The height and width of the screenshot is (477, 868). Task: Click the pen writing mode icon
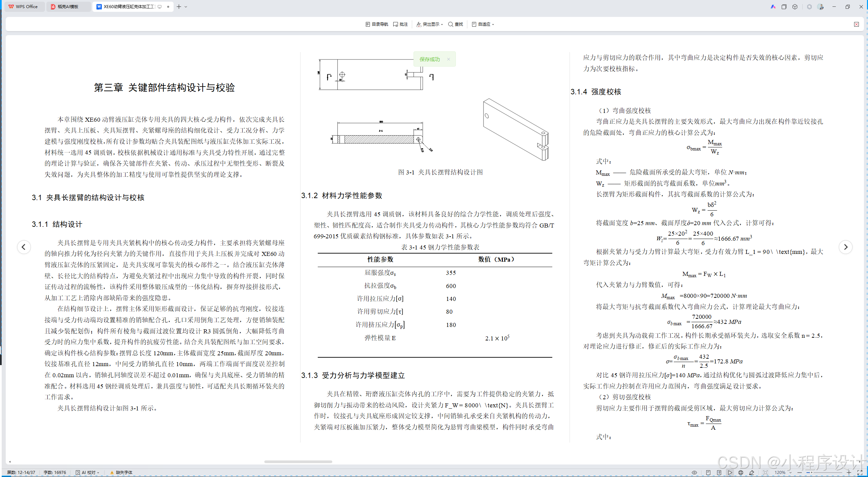point(752,473)
